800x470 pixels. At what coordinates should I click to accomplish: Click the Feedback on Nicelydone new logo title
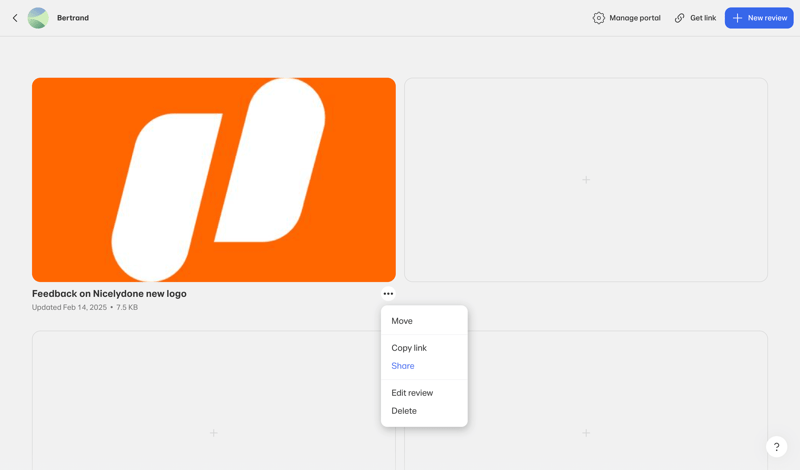tap(109, 293)
